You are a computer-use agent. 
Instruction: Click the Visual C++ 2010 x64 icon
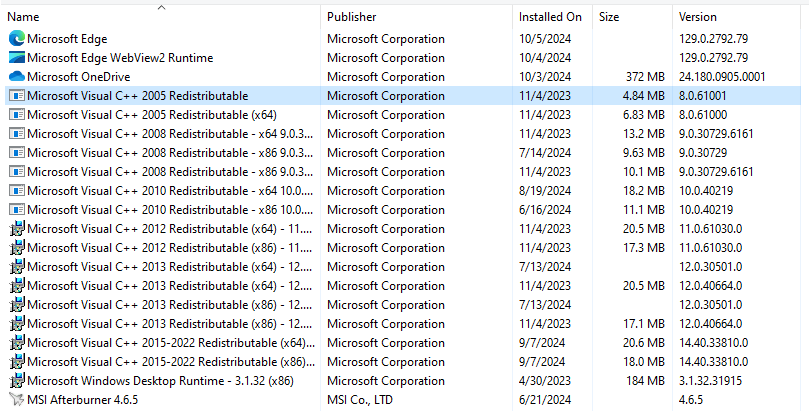(x=16, y=191)
